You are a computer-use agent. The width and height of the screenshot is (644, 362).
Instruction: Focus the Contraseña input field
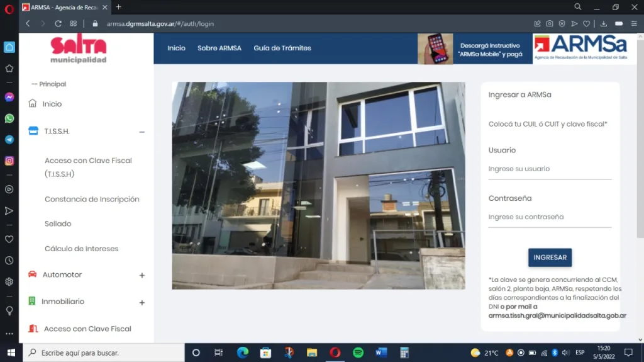[550, 217]
